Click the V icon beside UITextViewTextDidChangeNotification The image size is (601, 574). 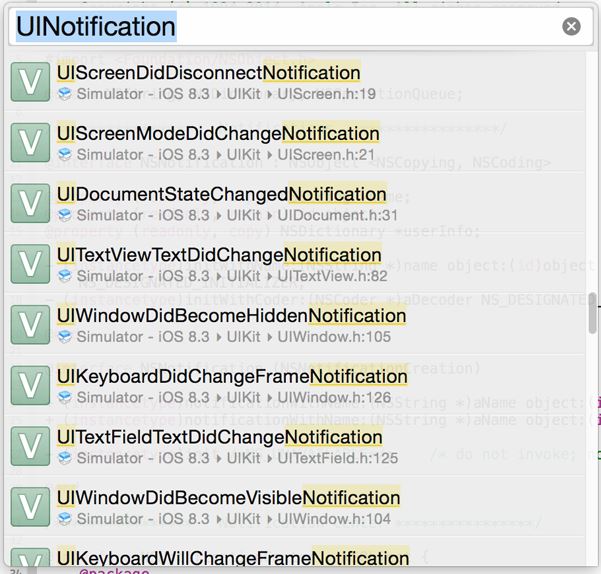coord(30,265)
